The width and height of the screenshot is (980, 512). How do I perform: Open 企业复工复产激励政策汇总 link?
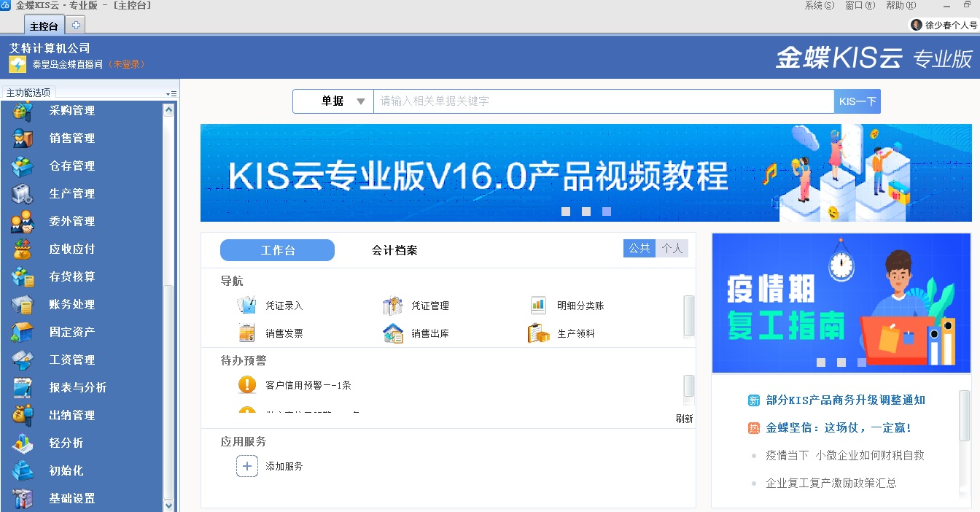(831, 483)
